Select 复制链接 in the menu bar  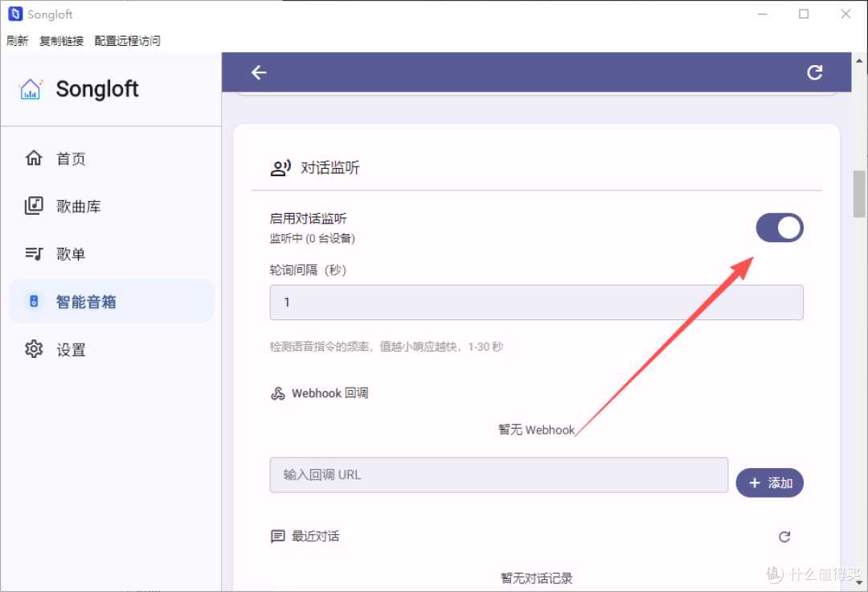click(x=61, y=40)
